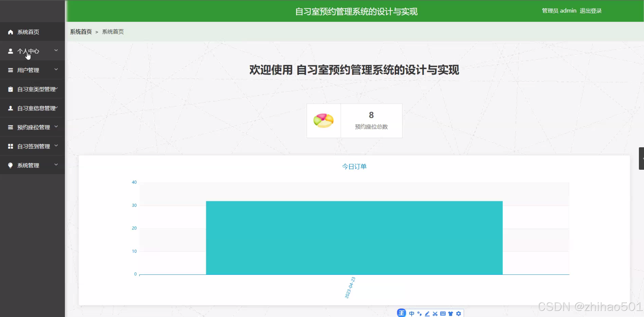Expand the 系统管理 chevron
The width and height of the screenshot is (644, 317).
(56, 164)
